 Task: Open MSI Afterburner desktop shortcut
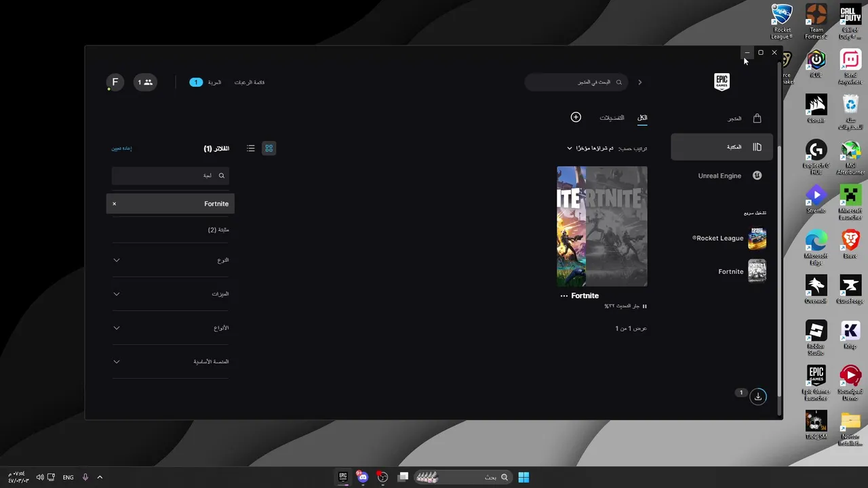pyautogui.click(x=850, y=157)
